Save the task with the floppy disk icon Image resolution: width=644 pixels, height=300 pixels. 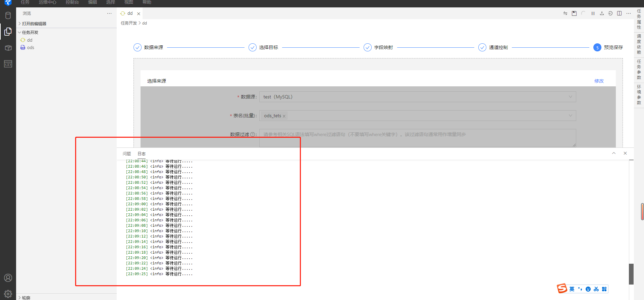[x=574, y=13]
